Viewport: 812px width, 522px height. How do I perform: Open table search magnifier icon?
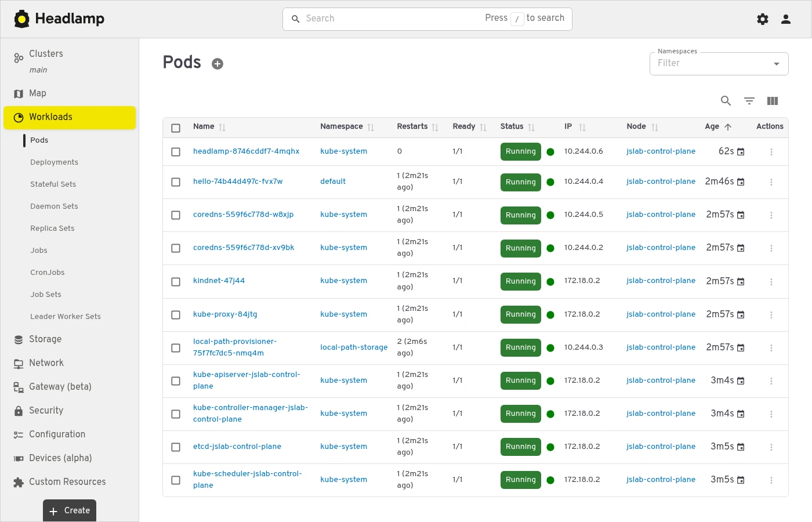[x=726, y=101]
